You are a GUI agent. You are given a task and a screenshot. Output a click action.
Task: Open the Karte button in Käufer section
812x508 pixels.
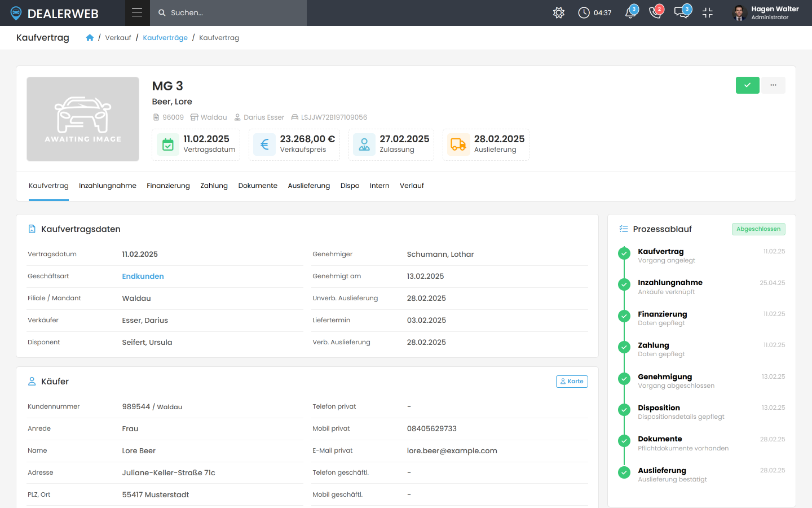572,382
